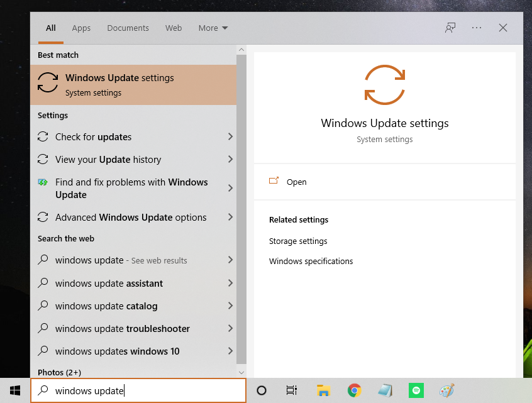Select the Check for updates result
The height and width of the screenshot is (403, 532).
coord(133,136)
